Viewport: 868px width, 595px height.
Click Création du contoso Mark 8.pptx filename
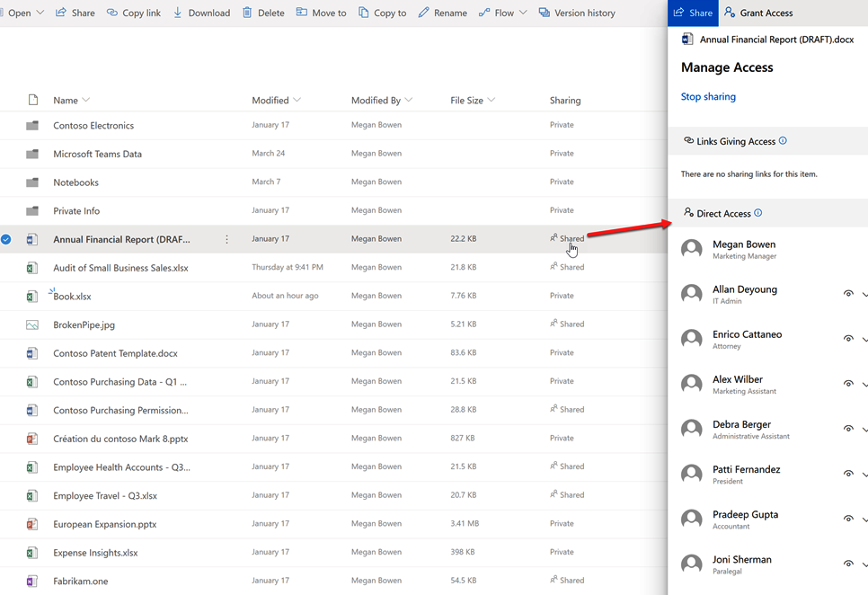click(120, 439)
